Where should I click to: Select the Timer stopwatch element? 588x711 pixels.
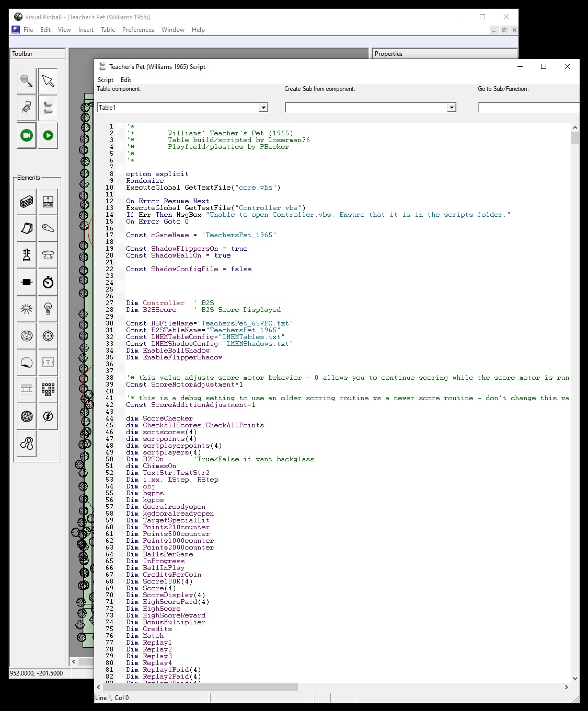click(x=48, y=282)
